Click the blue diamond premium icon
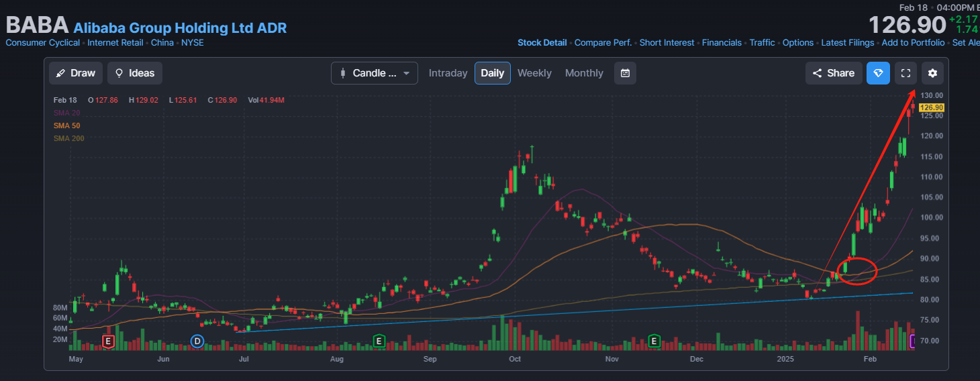This screenshot has height=381, width=980. point(878,73)
